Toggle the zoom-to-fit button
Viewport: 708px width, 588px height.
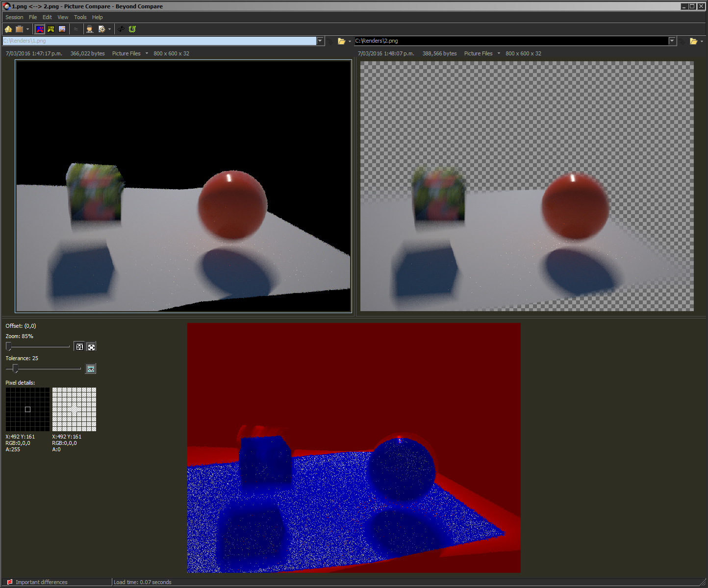point(91,347)
